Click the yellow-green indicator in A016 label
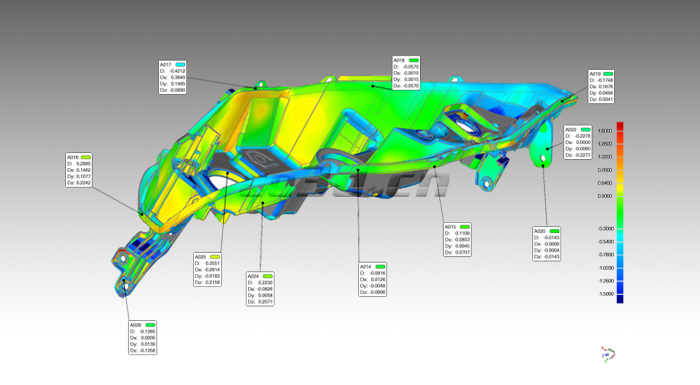700x385 pixels. (x=86, y=157)
